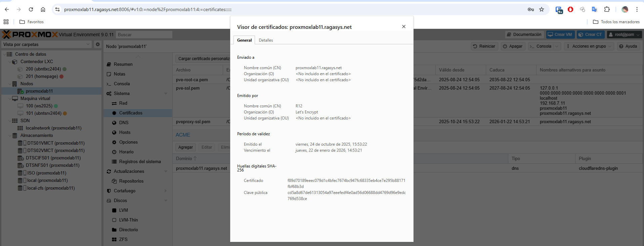Viewport: 644px width, 246px height.
Task: Select VM 101 (ubntsrv2404)
Action: click(x=43, y=113)
